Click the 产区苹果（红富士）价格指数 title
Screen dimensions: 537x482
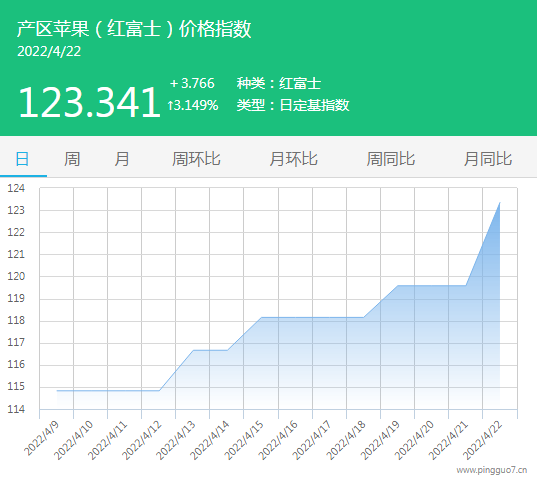(134, 29)
